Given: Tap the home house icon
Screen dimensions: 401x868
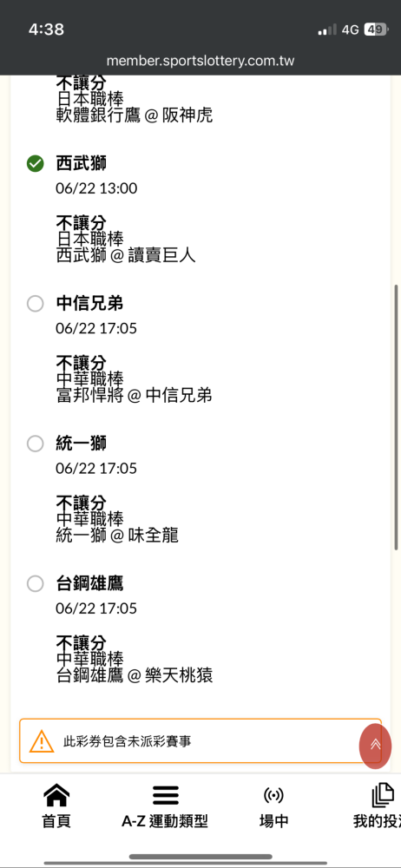Looking at the screenshot, I should [56, 796].
